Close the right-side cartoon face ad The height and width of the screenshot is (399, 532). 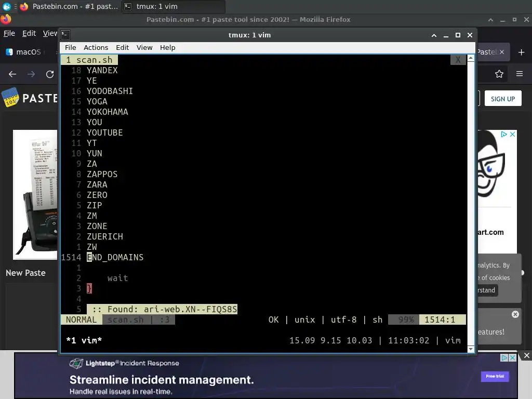(513, 135)
